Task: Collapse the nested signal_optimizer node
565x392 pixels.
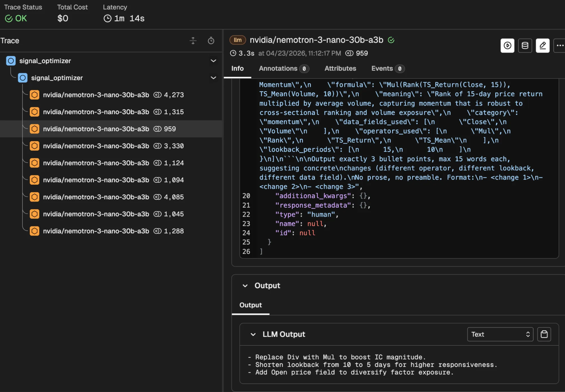Action: coord(213,78)
